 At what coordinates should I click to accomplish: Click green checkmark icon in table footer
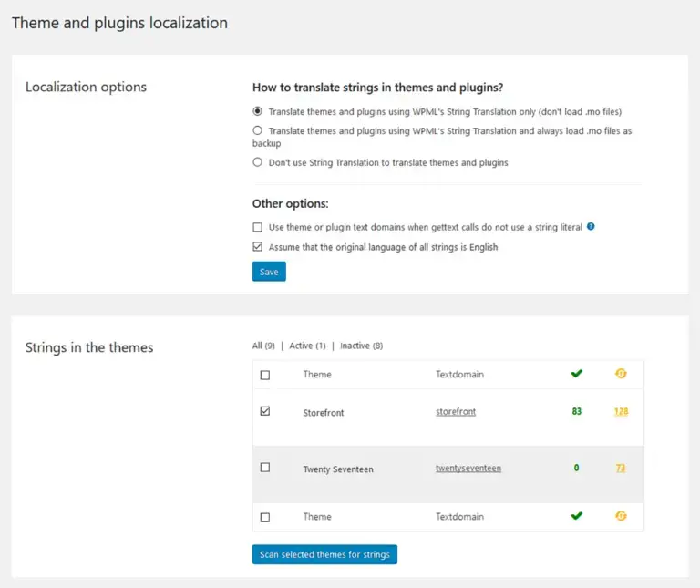pos(577,516)
